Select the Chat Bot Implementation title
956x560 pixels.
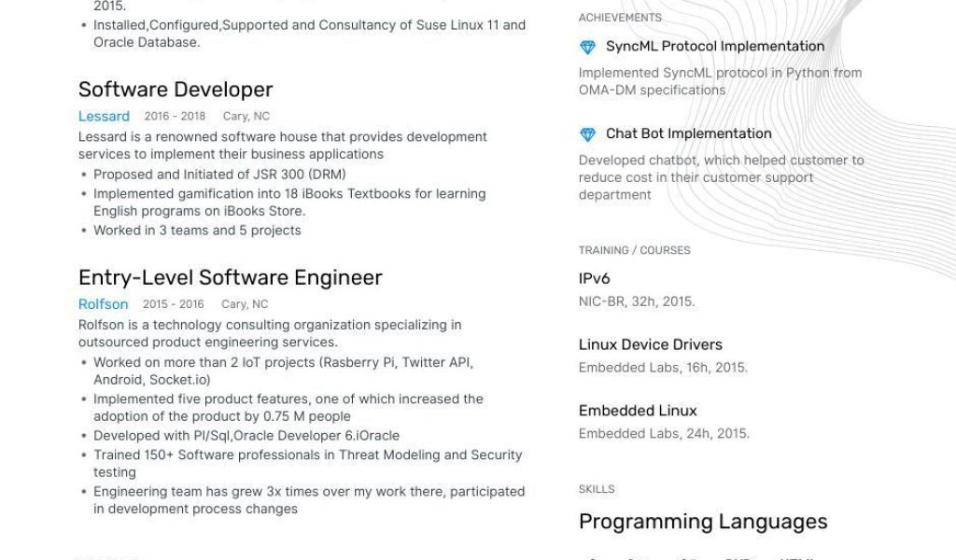click(x=688, y=134)
